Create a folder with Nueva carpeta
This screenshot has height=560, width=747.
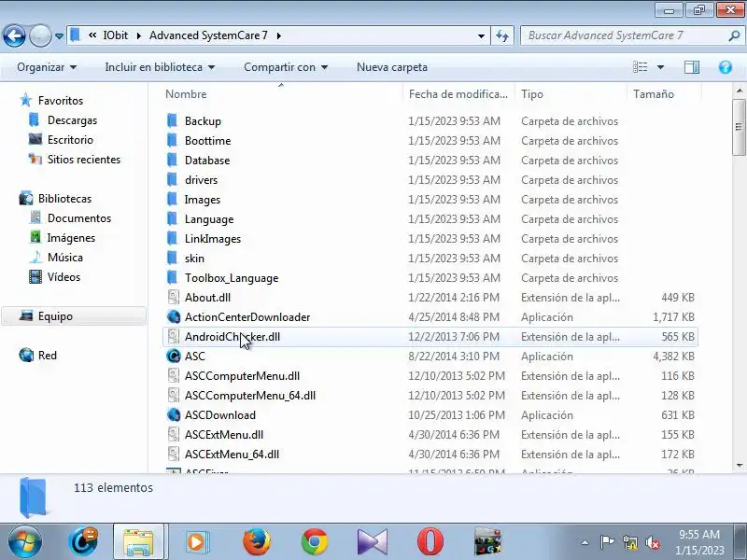(391, 67)
